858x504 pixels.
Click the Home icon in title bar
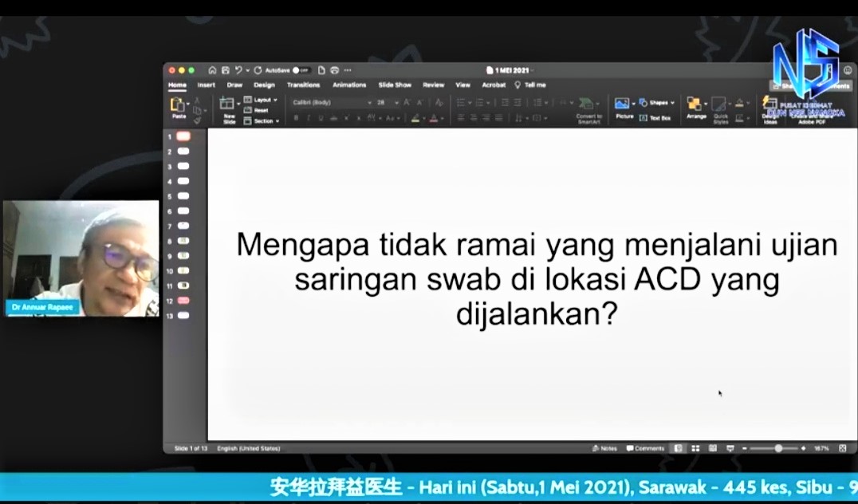[212, 70]
